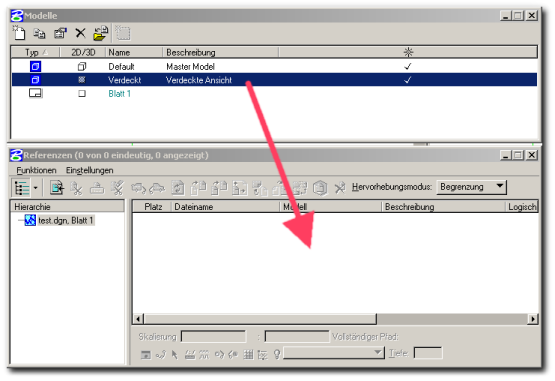Open the Einstellungen menu

pos(90,170)
